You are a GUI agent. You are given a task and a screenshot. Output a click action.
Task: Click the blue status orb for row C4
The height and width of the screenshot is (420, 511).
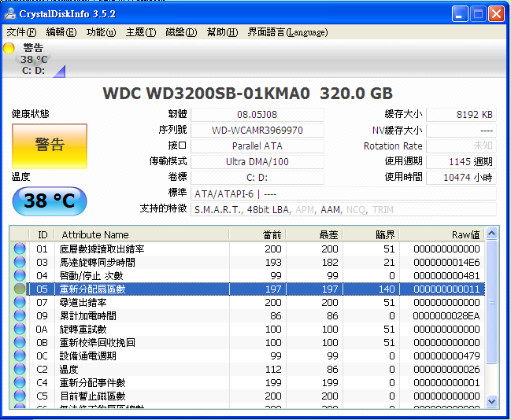[20, 382]
